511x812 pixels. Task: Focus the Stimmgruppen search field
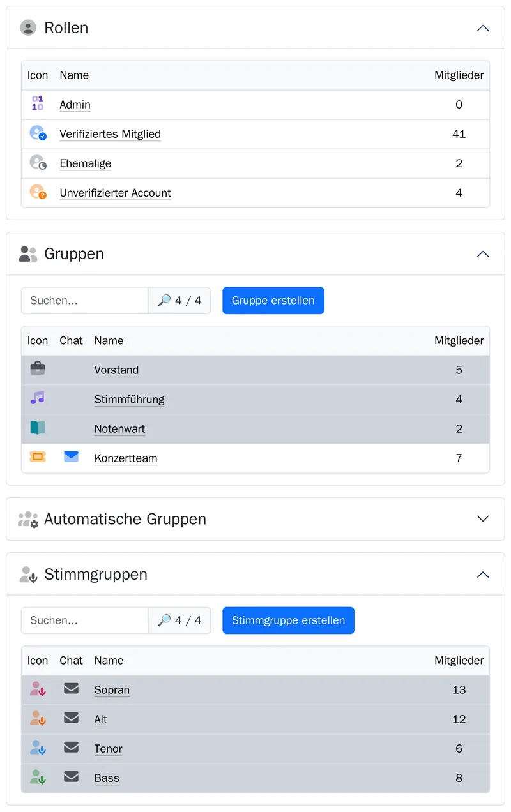(84, 620)
